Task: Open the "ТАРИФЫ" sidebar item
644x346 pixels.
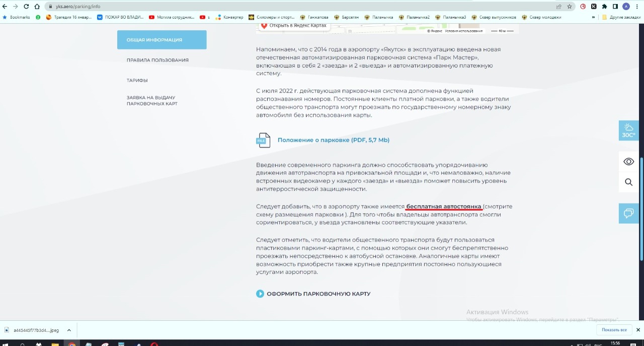Action: (137, 80)
